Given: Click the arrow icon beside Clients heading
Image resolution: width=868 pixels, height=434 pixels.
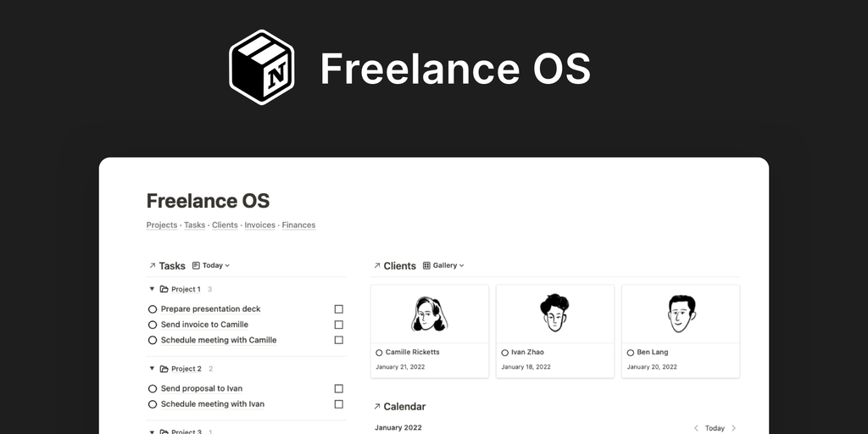Looking at the screenshot, I should coord(376,265).
